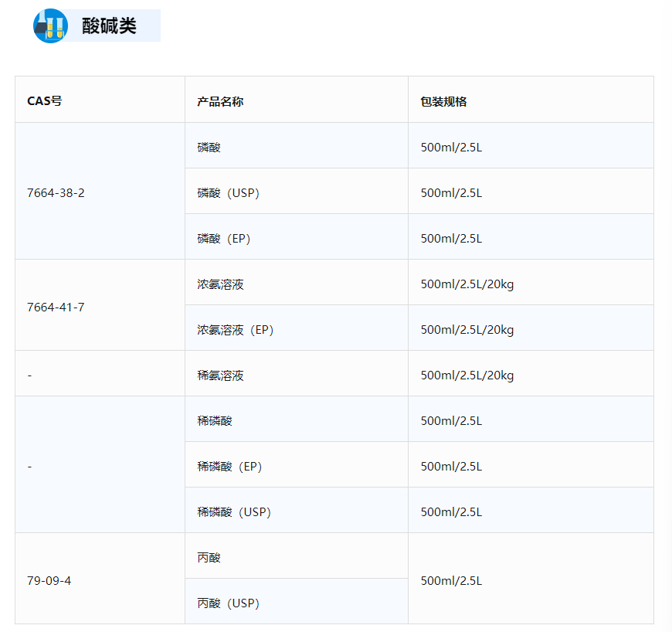The width and height of the screenshot is (672, 632).
Task: Click the 酸碱类 section heading
Action: 109,25
